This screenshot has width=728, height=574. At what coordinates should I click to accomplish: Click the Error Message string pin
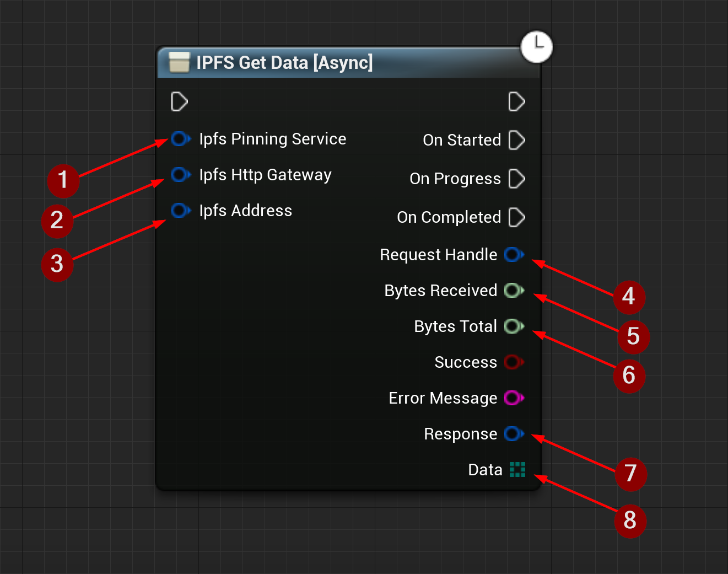[x=514, y=398]
